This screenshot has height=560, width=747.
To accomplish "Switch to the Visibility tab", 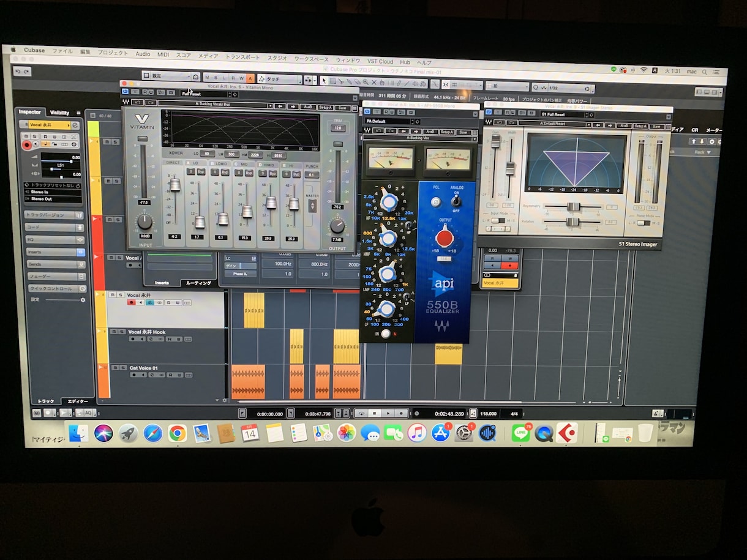I will point(59,113).
